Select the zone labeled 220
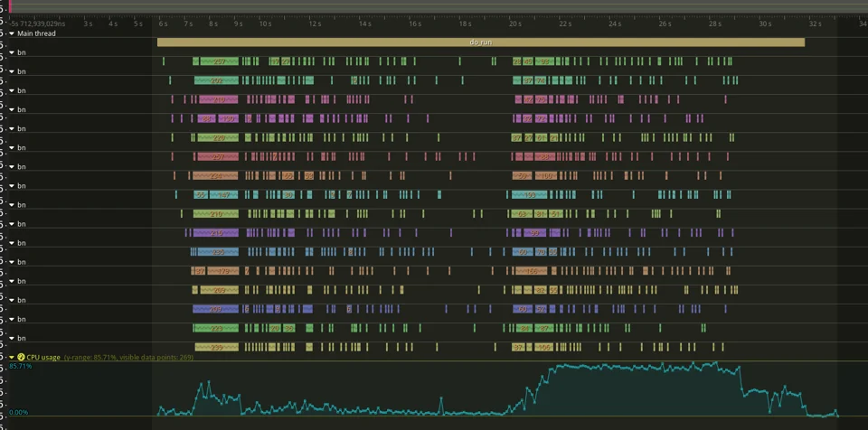The image size is (868, 430). (x=218, y=138)
